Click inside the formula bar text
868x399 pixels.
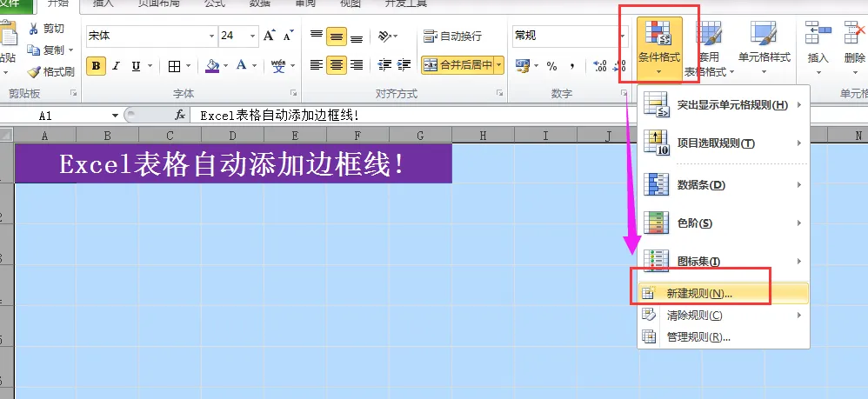coord(279,116)
